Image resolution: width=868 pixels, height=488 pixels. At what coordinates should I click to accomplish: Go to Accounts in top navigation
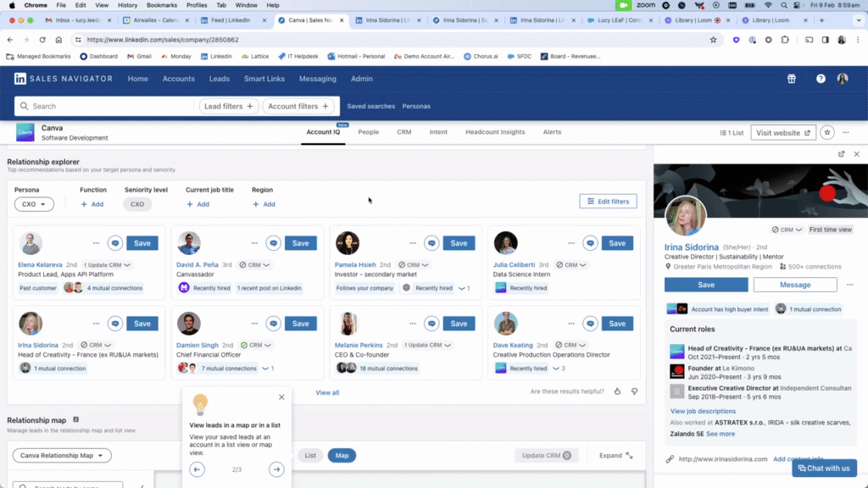point(178,79)
